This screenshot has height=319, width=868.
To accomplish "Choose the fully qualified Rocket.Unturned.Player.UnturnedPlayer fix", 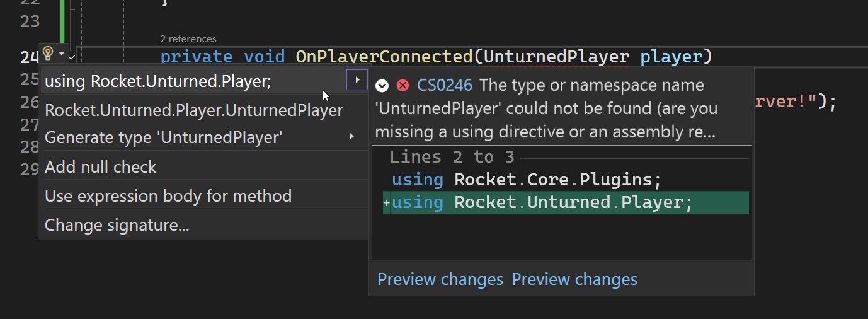I will pos(194,110).
